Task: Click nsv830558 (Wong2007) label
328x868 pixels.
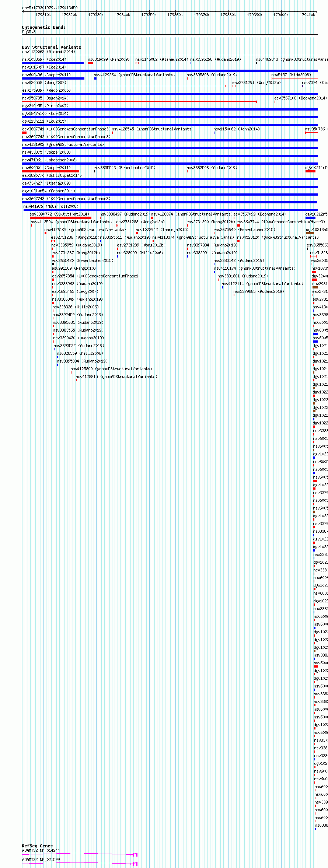Action: click(x=44, y=83)
